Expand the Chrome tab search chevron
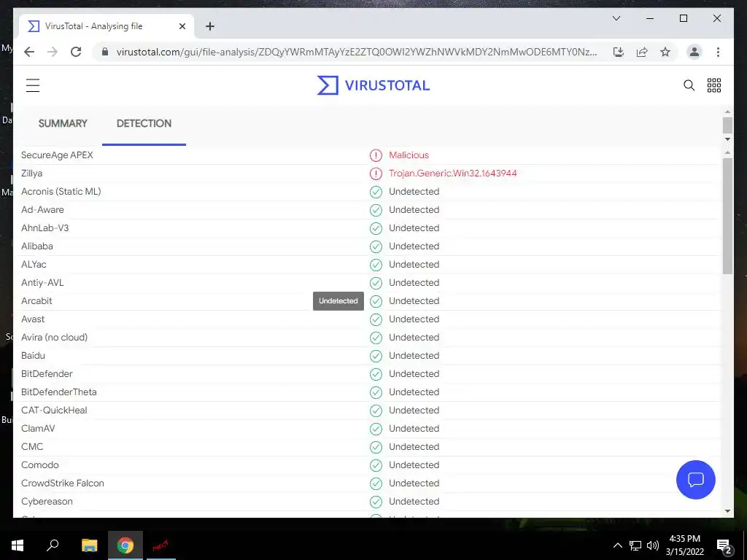Viewport: 747px width, 560px height. [x=616, y=18]
